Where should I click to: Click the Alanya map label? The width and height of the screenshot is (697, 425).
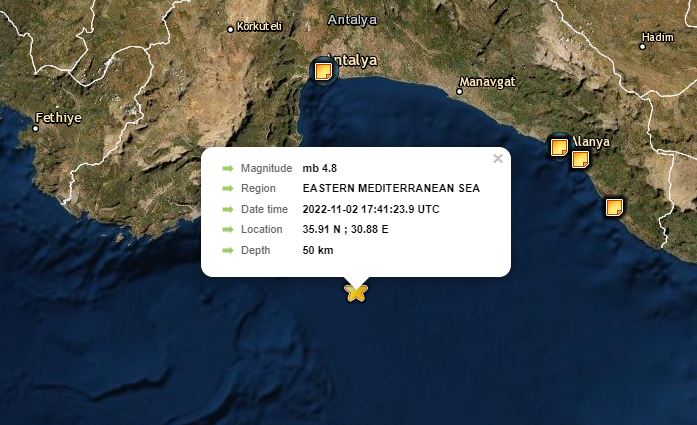(x=591, y=142)
